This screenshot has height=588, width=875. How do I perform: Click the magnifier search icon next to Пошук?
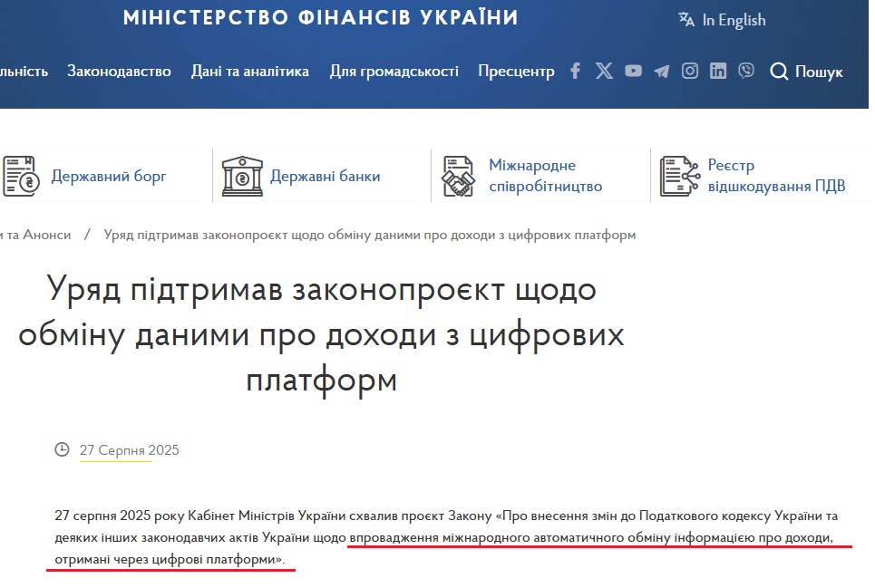tap(780, 72)
